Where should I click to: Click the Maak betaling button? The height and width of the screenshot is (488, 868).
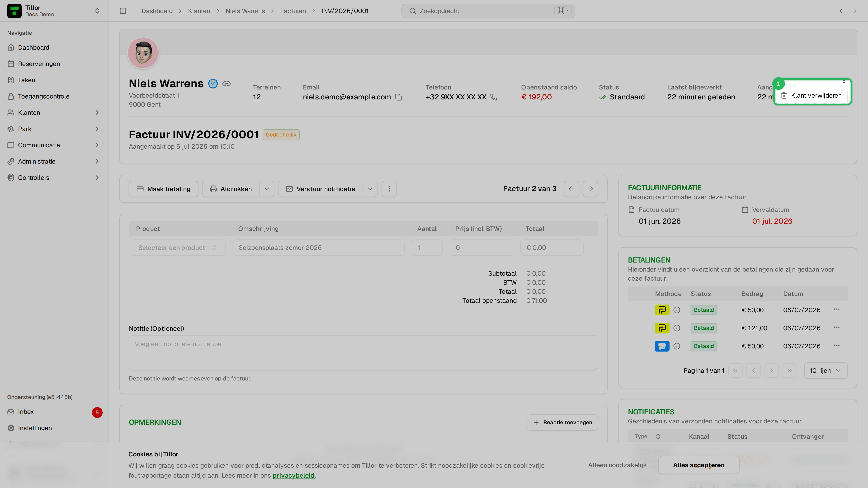tap(163, 189)
